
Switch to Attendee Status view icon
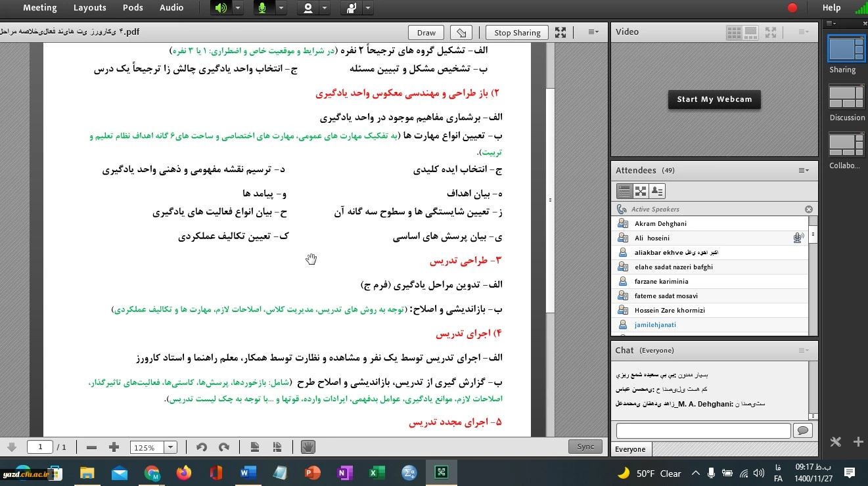click(656, 191)
